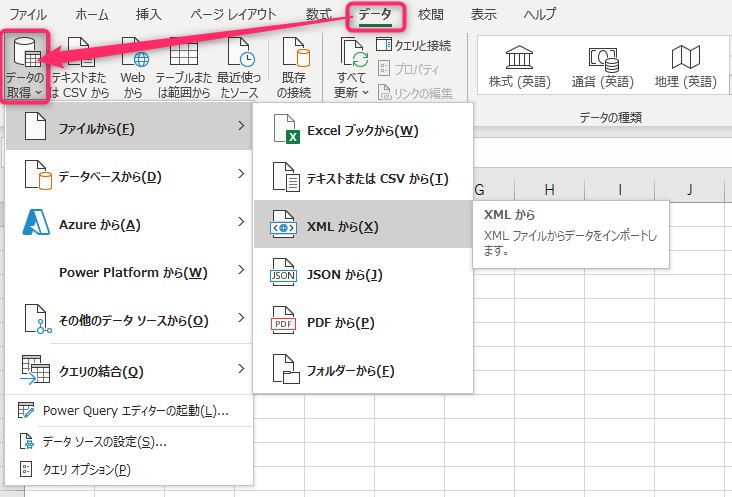This screenshot has height=497, width=732.
Task: Select column H header
Action: pos(549,190)
